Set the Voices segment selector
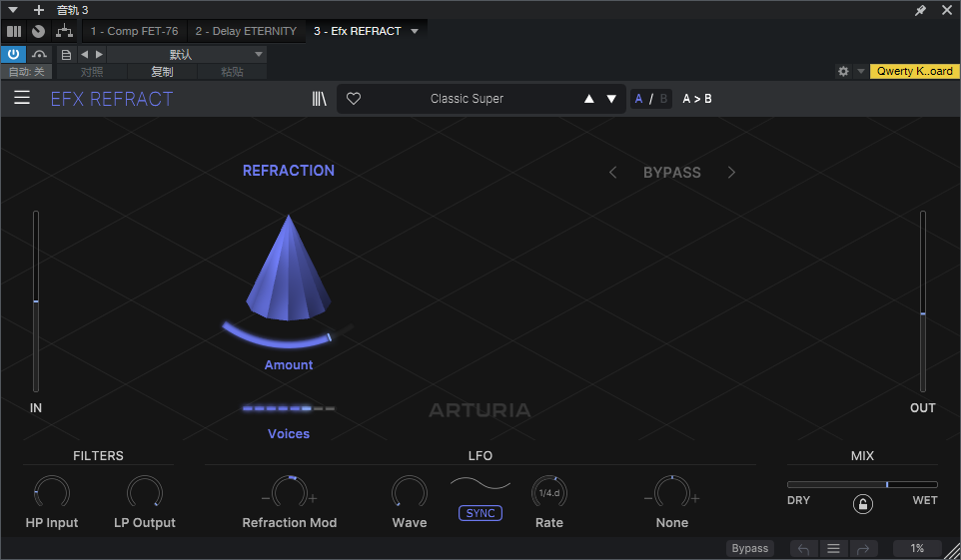Viewport: 961px width, 560px height. click(x=289, y=408)
